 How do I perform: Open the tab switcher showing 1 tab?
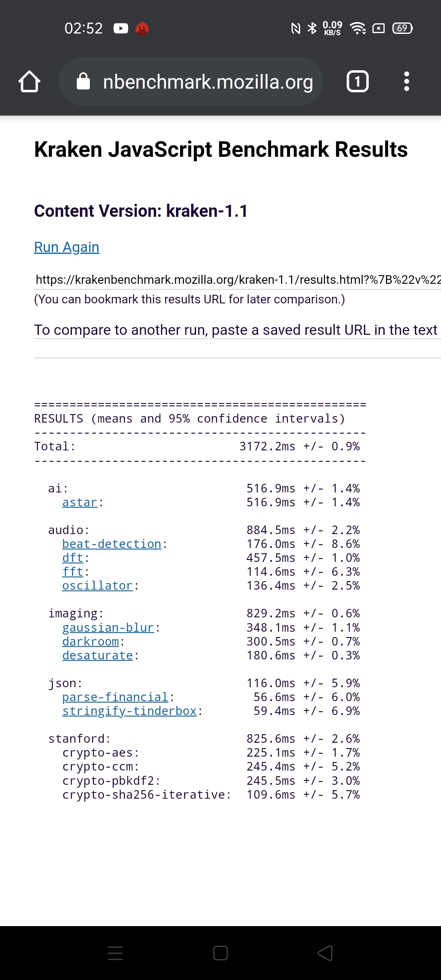click(x=357, y=82)
